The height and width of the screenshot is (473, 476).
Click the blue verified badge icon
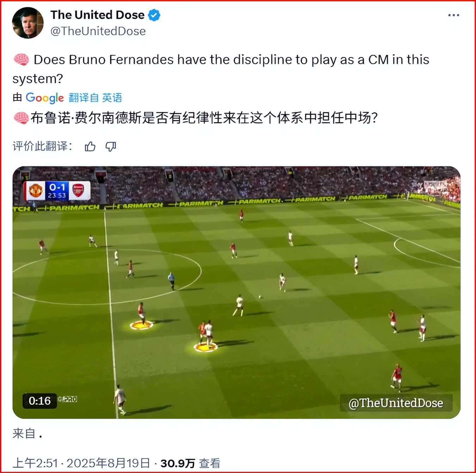(154, 15)
